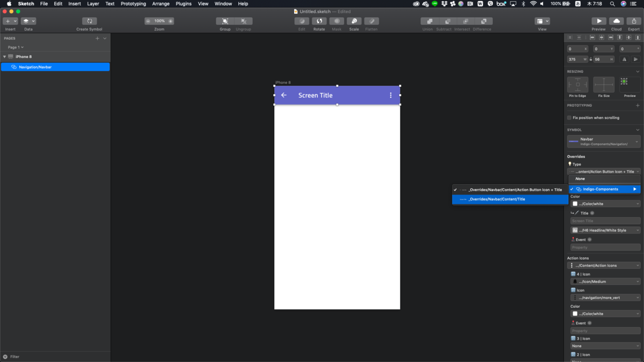Viewport: 644px width, 362px height.
Task: Open the Insert tool in the toolbar
Action: 10,21
